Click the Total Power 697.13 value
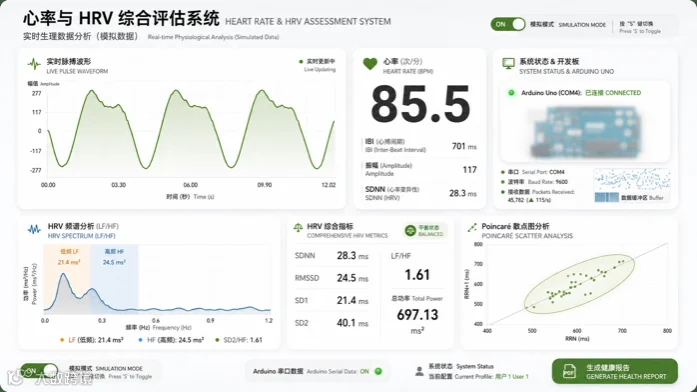This screenshot has height=392, width=697. pyautogui.click(x=417, y=315)
